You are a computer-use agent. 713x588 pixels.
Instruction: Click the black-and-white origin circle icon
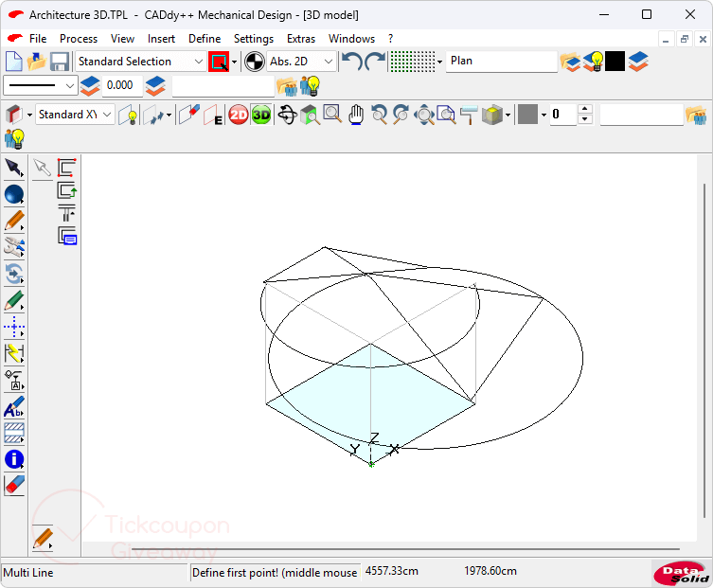coord(254,62)
